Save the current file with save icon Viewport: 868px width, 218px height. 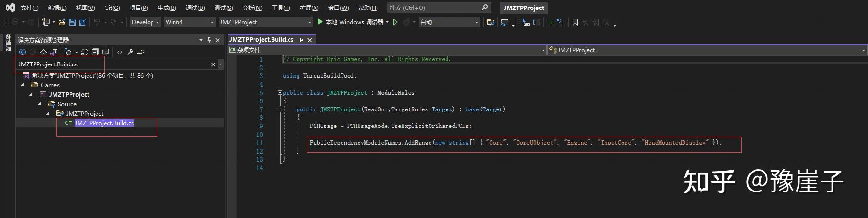72,22
